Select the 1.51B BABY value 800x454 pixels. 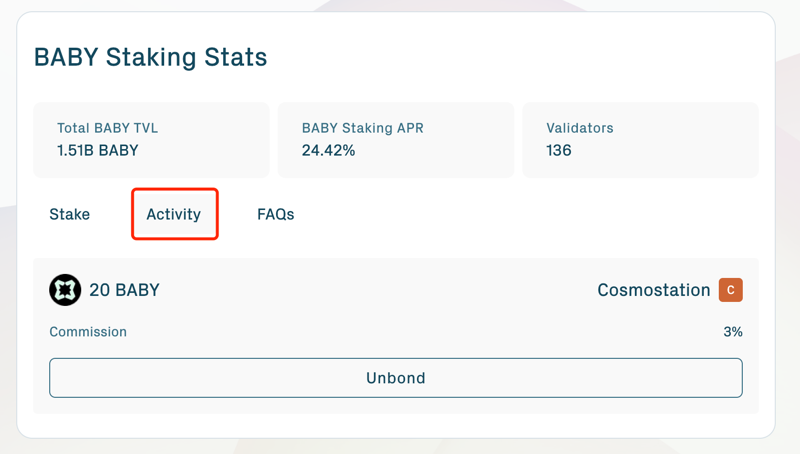click(x=98, y=151)
